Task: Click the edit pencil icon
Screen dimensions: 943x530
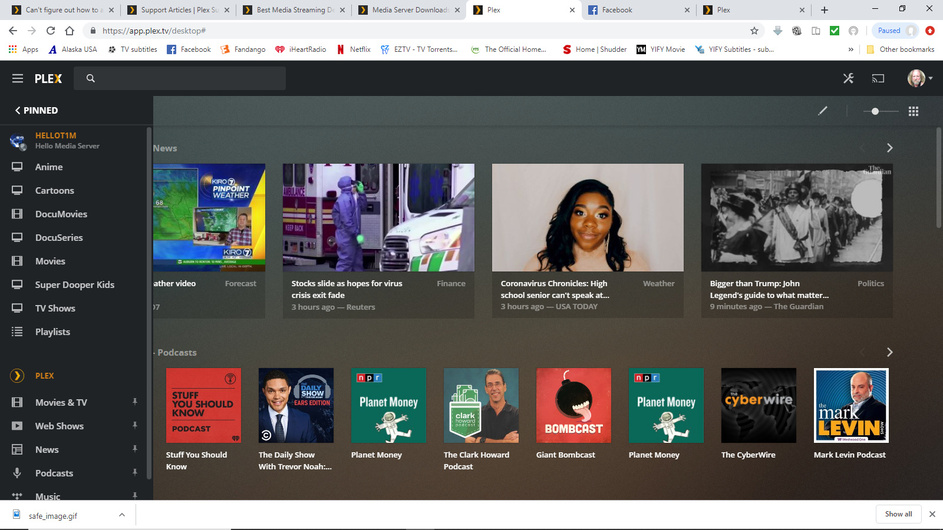Action: tap(822, 111)
